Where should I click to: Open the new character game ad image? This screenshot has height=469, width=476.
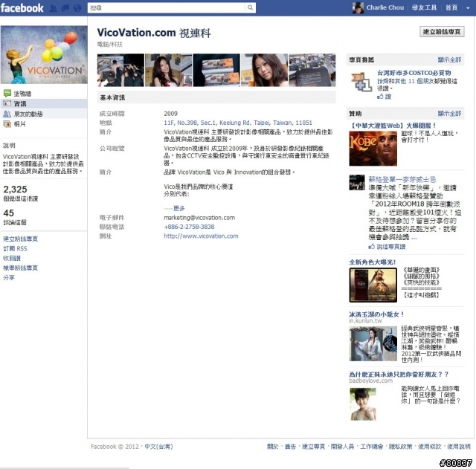pos(373,285)
